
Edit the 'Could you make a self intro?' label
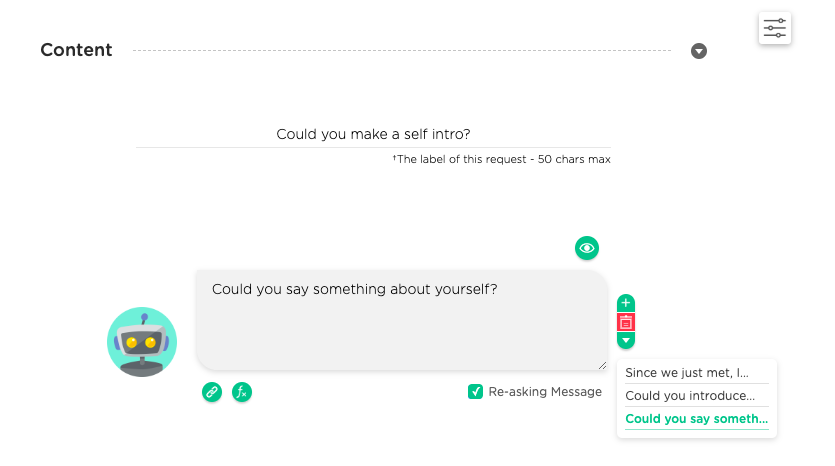point(373,134)
